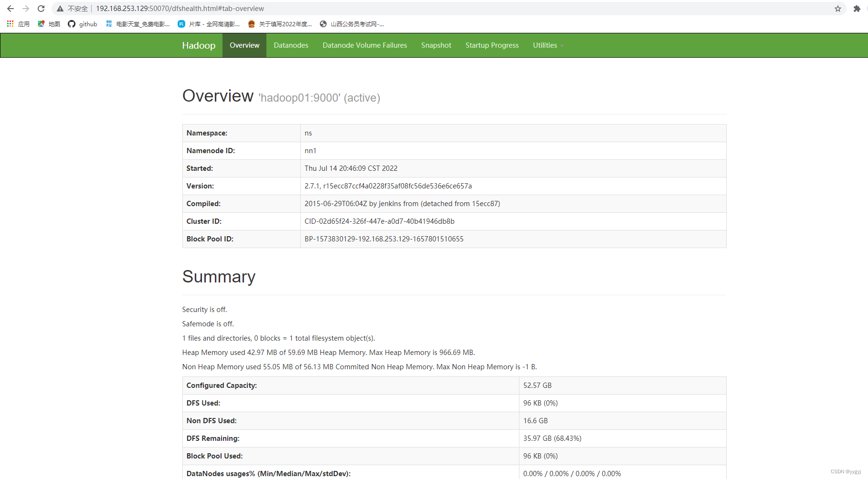Click the DFS Used value '96 KB (0%)'

[x=540, y=403]
